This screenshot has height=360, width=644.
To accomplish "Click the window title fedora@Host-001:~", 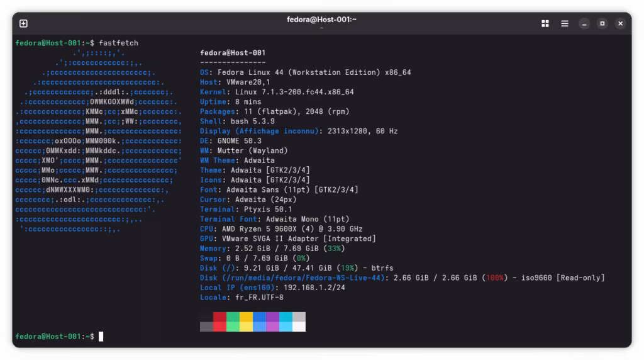I will (x=321, y=20).
